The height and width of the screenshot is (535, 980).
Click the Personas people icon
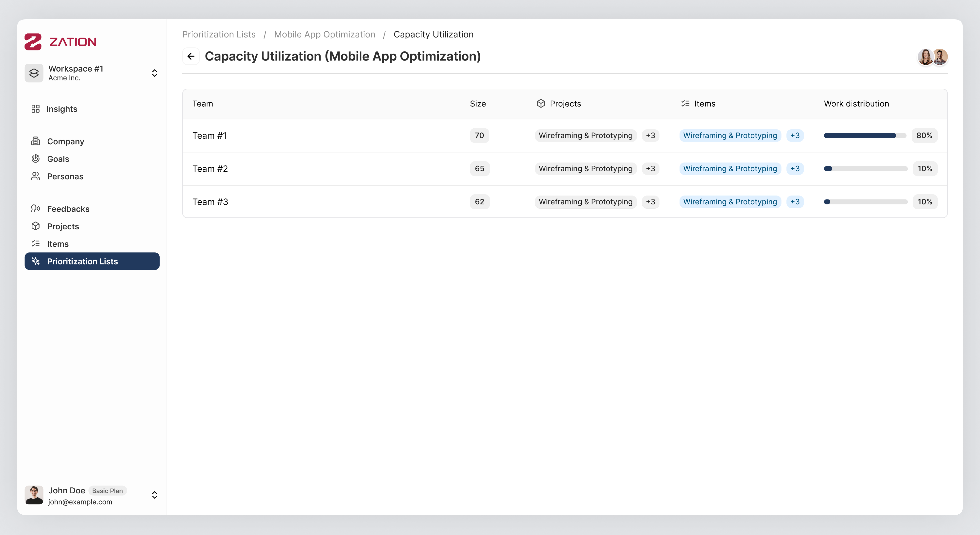[x=35, y=176]
